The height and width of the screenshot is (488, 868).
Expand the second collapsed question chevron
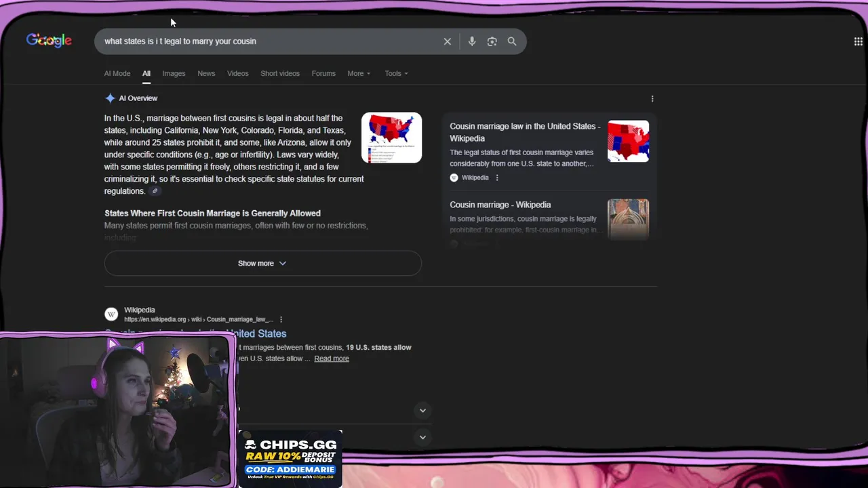pos(422,437)
